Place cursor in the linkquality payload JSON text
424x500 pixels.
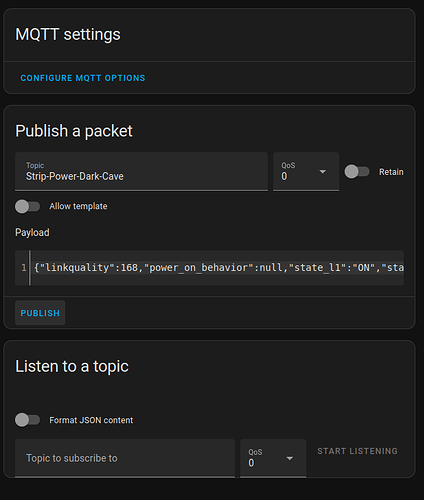click(219, 268)
